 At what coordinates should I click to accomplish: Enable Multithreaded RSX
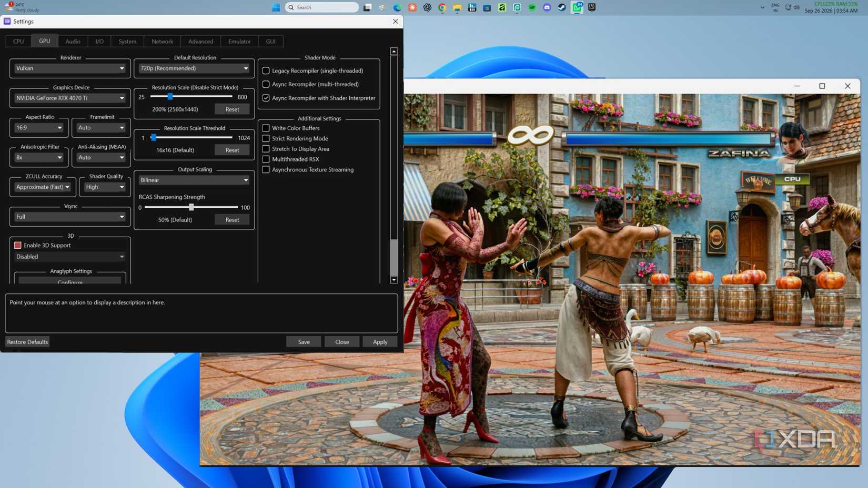click(x=266, y=159)
